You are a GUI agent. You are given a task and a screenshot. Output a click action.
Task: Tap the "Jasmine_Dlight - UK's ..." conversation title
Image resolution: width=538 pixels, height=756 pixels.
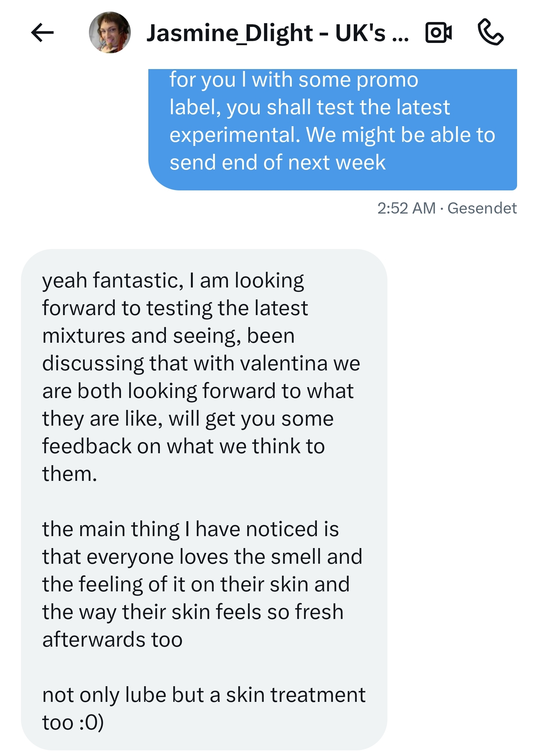[277, 33]
